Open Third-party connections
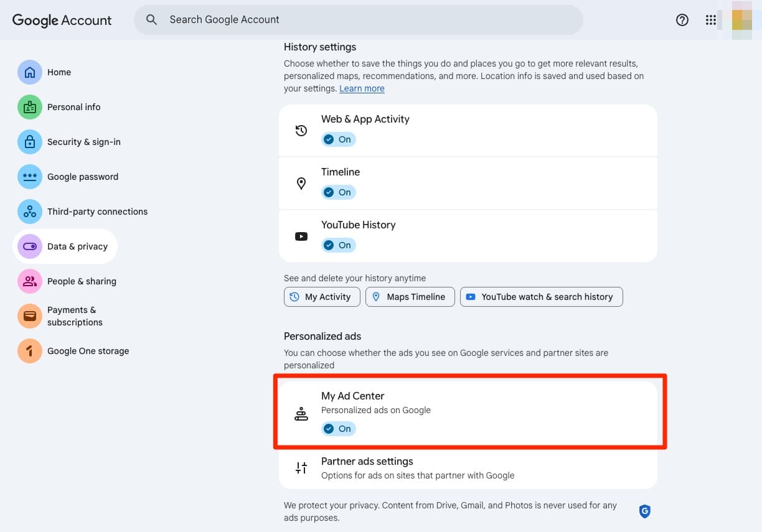 [x=98, y=212]
